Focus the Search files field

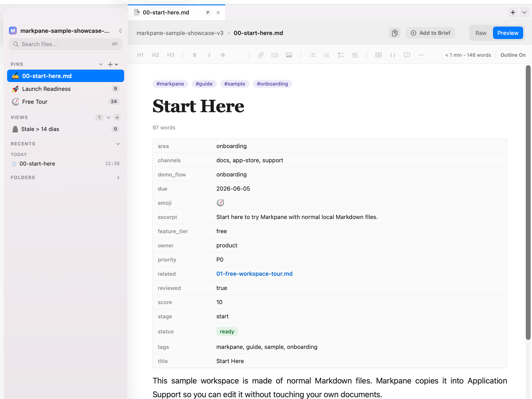pos(65,44)
